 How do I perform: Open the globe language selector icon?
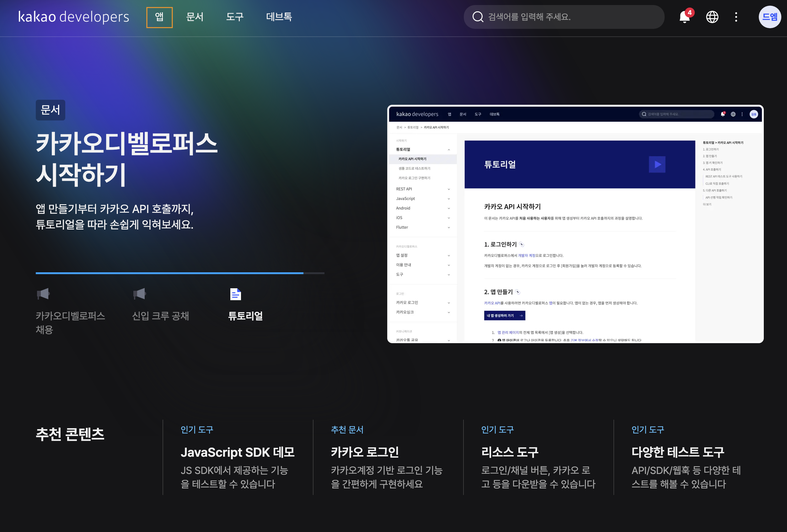coord(712,17)
